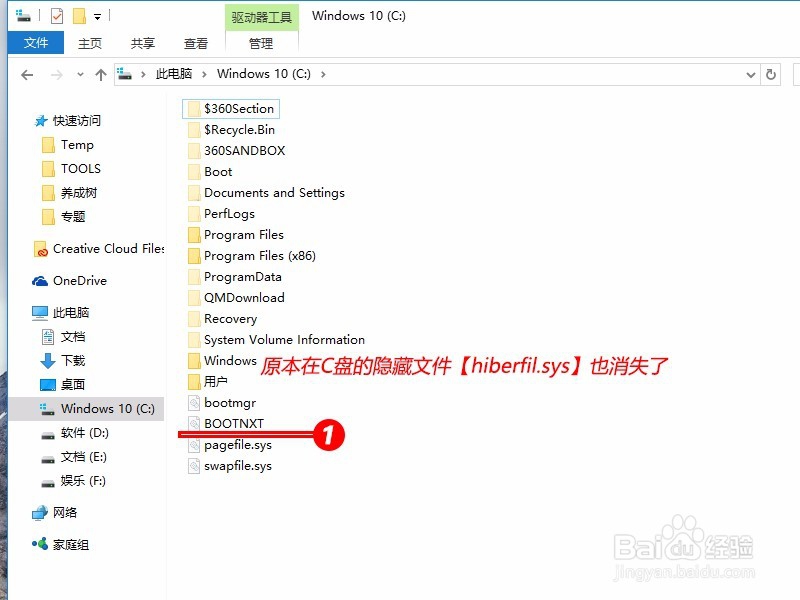800x600 pixels.
Task: Open the address bar history dropdown
Action: click(751, 74)
